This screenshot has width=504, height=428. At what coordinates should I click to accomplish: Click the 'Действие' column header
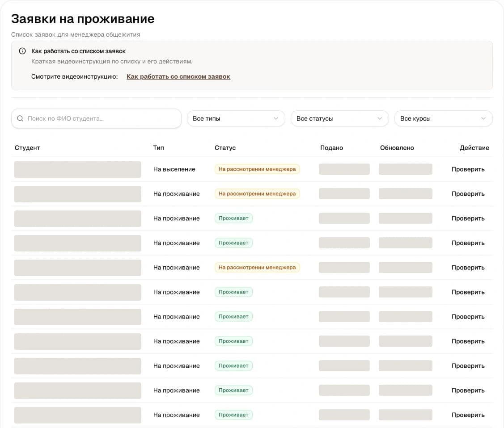[x=474, y=148]
